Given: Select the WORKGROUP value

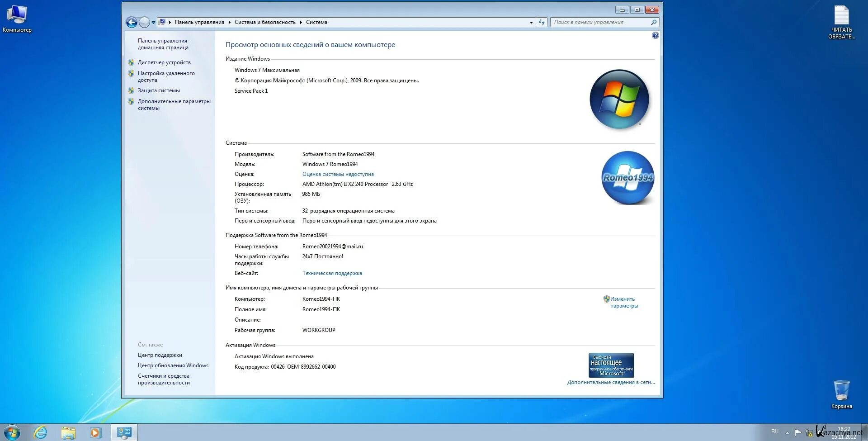Looking at the screenshot, I should click(x=319, y=330).
